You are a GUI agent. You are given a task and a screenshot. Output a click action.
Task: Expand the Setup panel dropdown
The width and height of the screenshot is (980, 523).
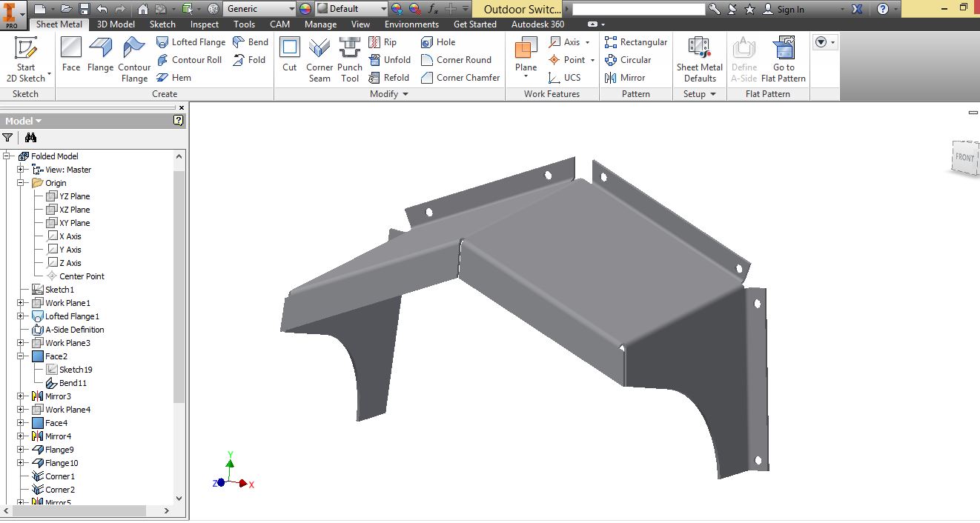[x=700, y=94]
